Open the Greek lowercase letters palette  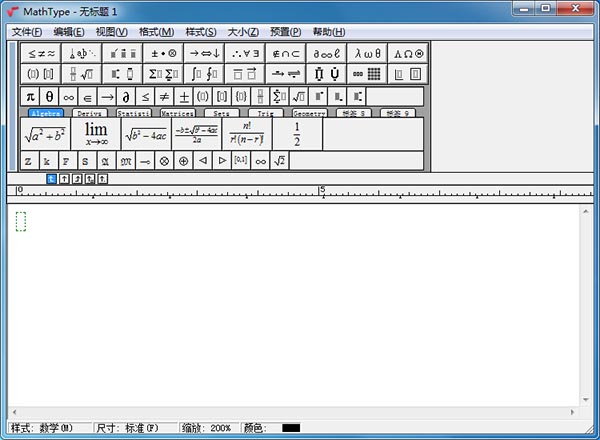pyautogui.click(x=367, y=53)
